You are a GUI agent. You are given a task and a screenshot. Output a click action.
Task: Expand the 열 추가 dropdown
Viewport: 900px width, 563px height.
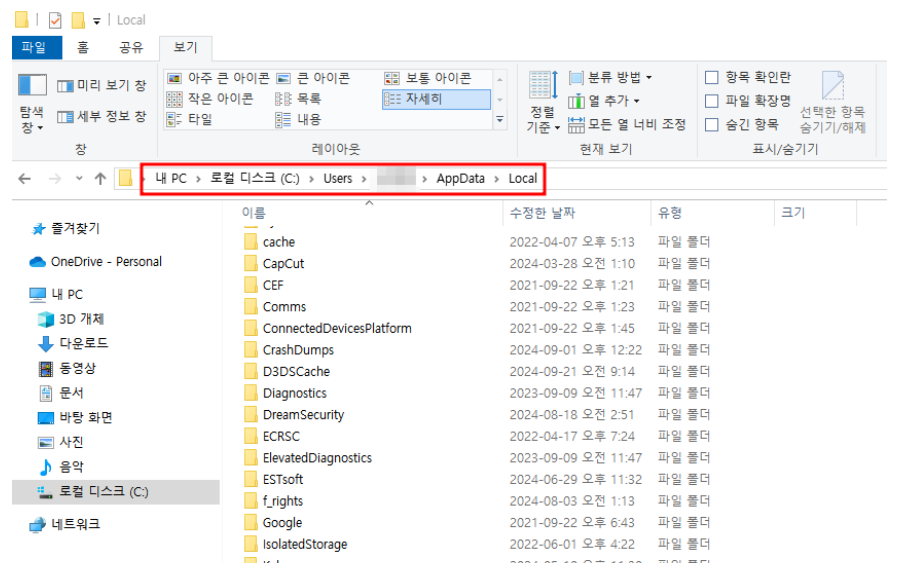coord(604,101)
